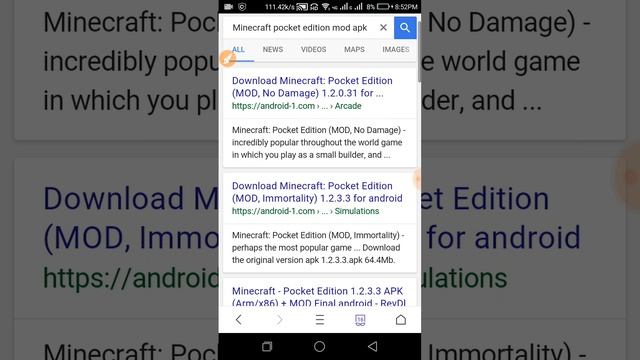Tap the battery icon in status bar
This screenshot has width=640, height=360.
[384, 7]
